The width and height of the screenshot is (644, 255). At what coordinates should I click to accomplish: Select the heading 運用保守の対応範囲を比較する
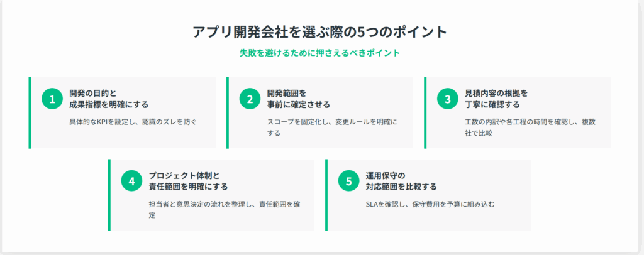[401, 181]
